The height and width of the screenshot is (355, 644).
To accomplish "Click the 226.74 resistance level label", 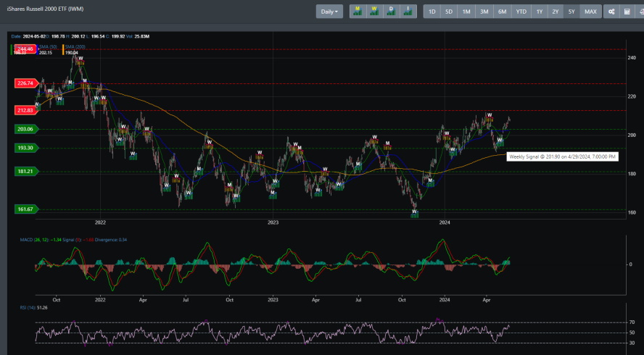I will [26, 83].
